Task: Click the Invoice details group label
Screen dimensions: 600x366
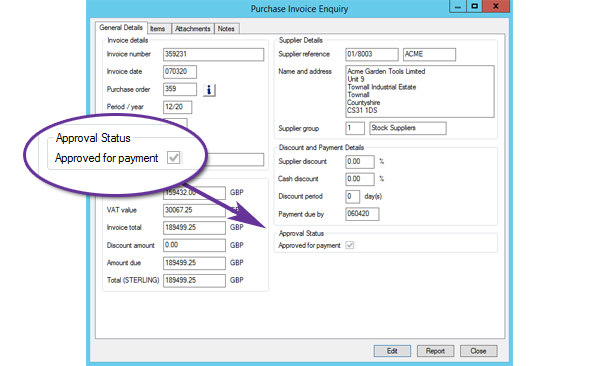Action: tap(127, 40)
